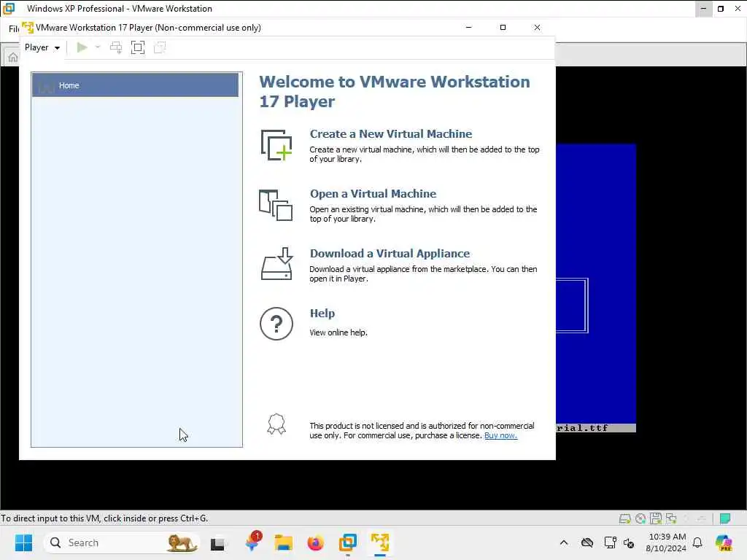Enter full screen mode via toolbar icon
Screen dimensions: 747x560
point(138,47)
